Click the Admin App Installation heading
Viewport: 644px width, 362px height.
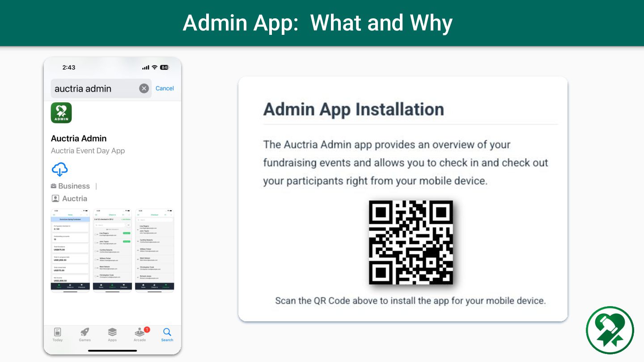click(x=353, y=109)
